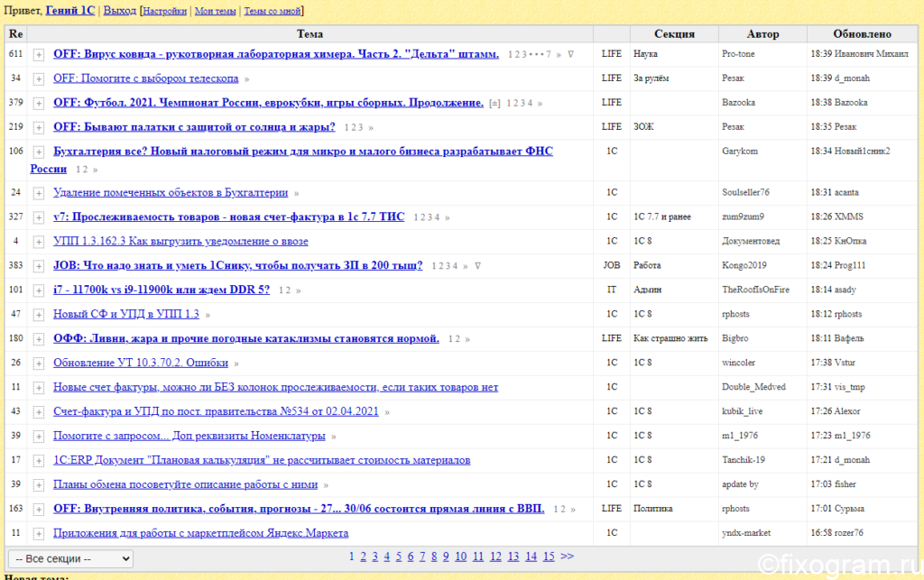Click the section label Как страшно жить
Screen dimensions: 924x580
tap(670, 338)
